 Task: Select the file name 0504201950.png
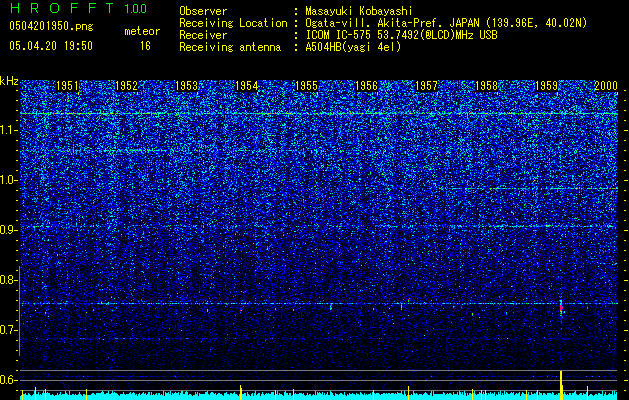[x=51, y=27]
